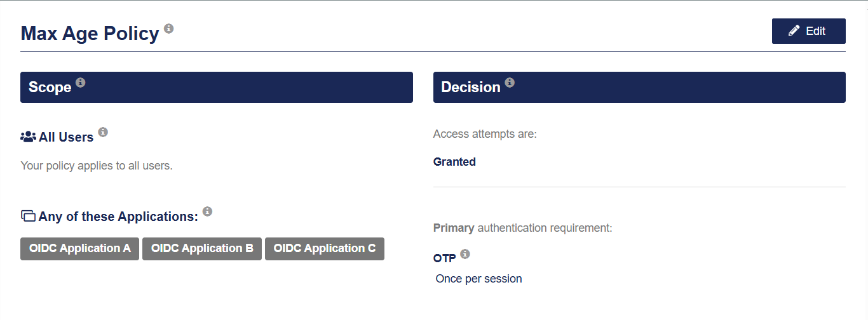Click the Max Age Policy heading
Image resolution: width=868 pixels, height=320 pixels.
point(90,34)
